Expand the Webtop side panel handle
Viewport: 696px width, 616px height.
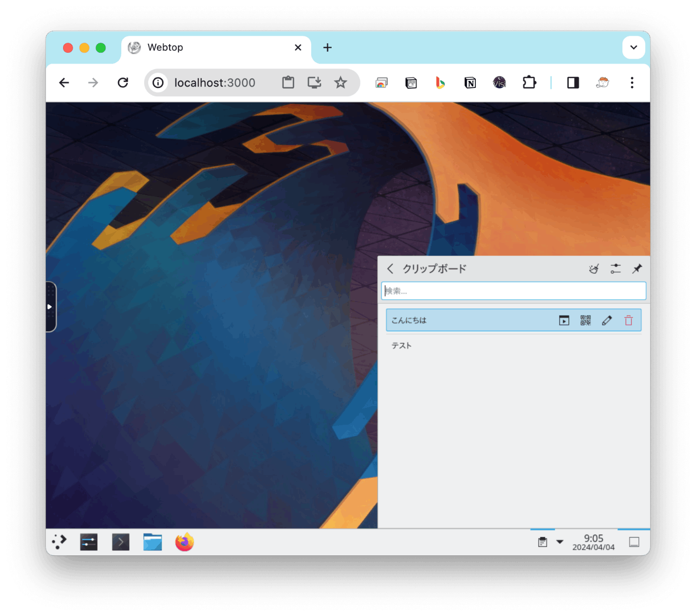point(51,307)
